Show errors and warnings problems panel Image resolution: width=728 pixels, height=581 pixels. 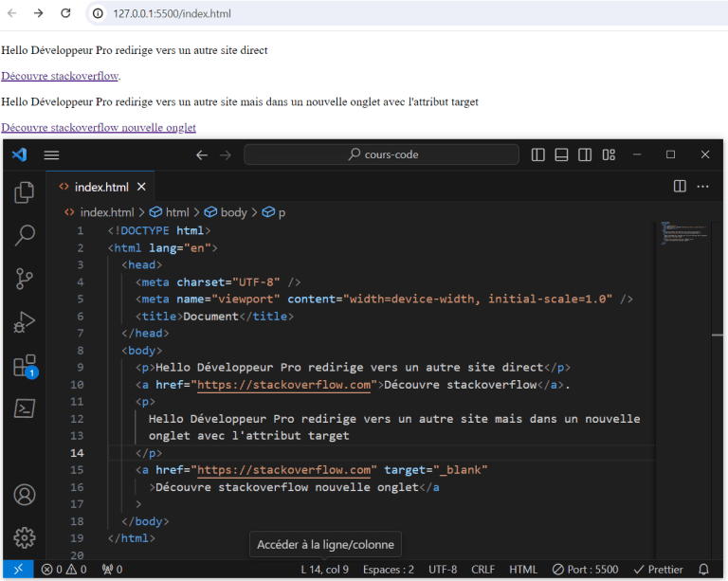(64, 570)
